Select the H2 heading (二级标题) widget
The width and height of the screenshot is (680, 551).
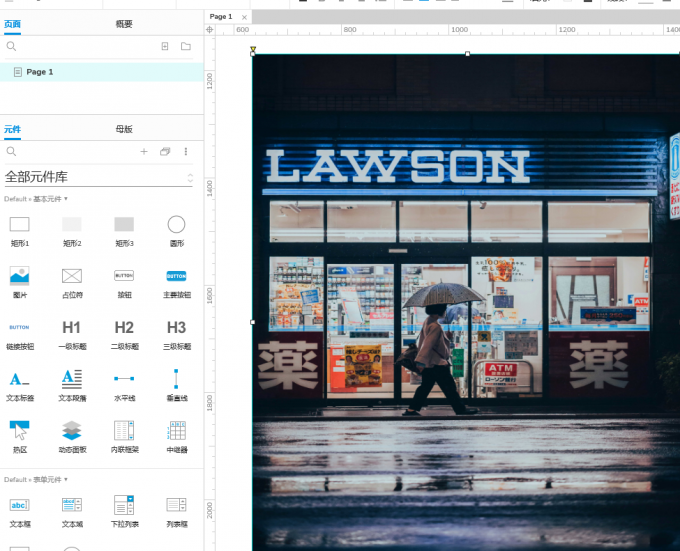[x=124, y=335]
